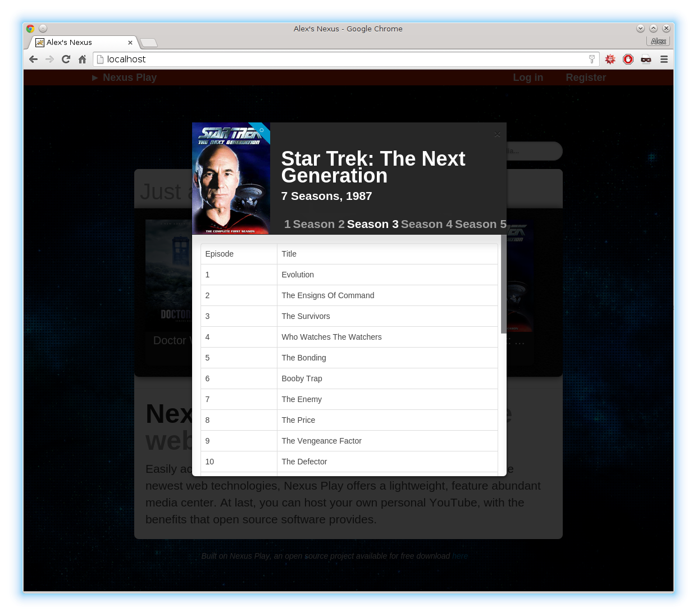This screenshot has height=616, width=697.
Task: Open the Chrome hamburger menu
Action: pyautogui.click(x=664, y=60)
